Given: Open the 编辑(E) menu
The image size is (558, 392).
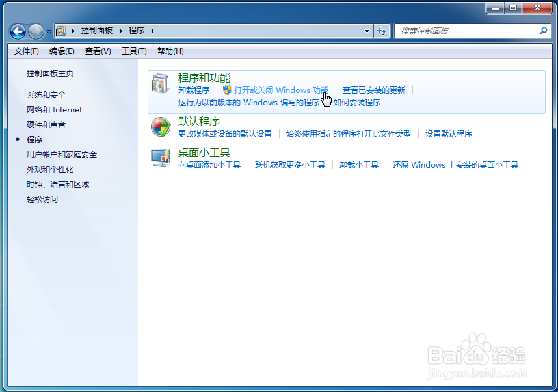Looking at the screenshot, I should click(62, 51).
